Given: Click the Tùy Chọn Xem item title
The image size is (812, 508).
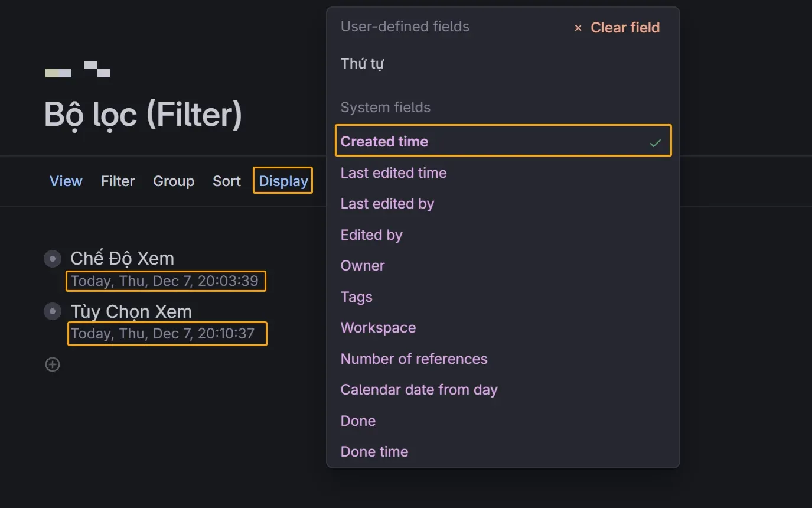Looking at the screenshot, I should [131, 311].
